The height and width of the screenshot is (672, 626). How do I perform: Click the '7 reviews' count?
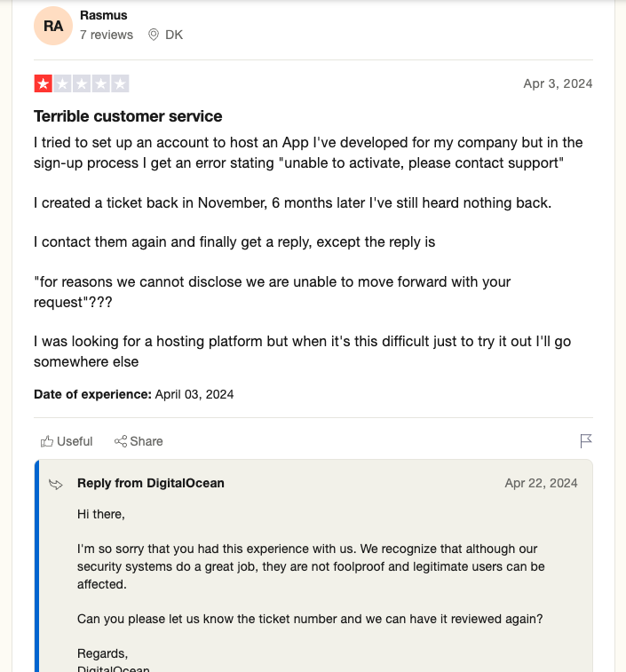coord(107,35)
